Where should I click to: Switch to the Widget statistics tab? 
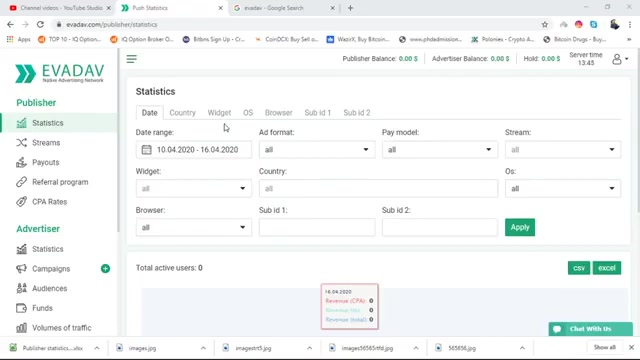[x=219, y=113]
